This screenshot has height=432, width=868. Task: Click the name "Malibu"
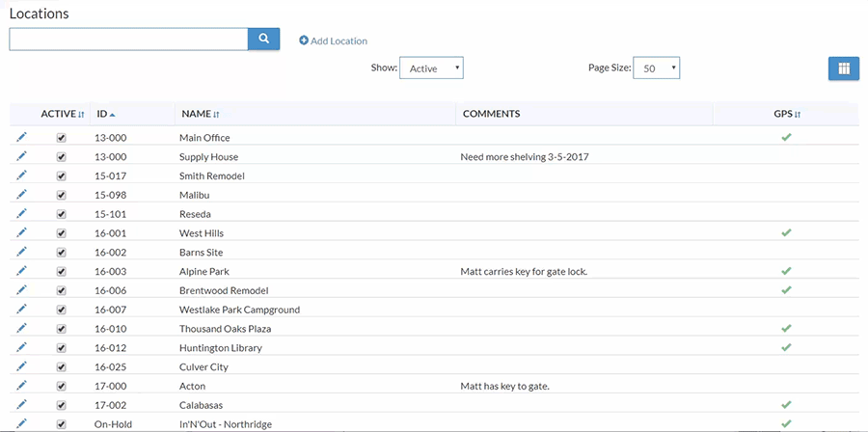(x=194, y=195)
